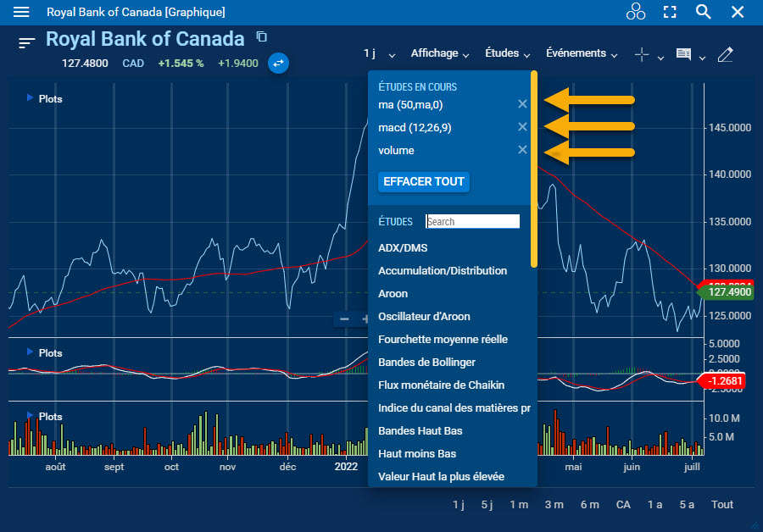Click the list icon left of title
Image resolution: width=763 pixels, height=532 pixels.
(27, 42)
